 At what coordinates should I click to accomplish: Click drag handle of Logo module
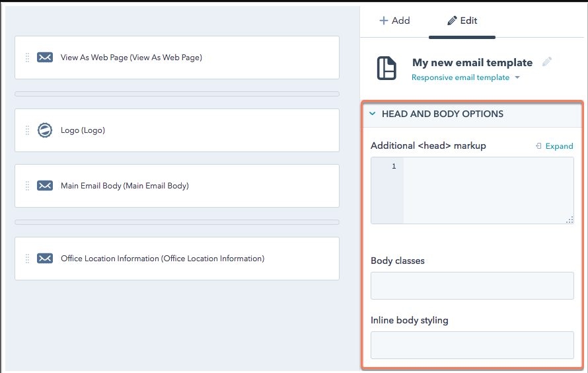(x=27, y=130)
